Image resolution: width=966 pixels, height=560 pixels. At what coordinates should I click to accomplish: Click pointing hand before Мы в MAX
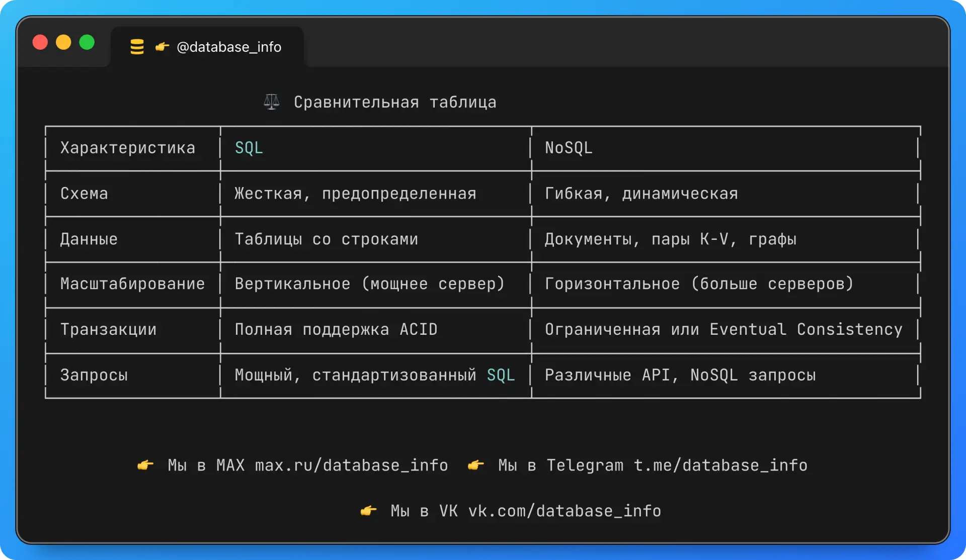[x=145, y=465]
